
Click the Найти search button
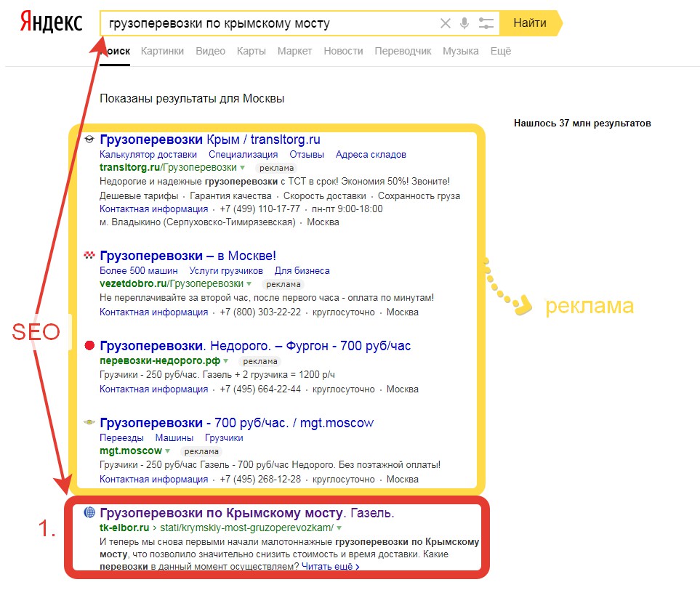point(530,23)
